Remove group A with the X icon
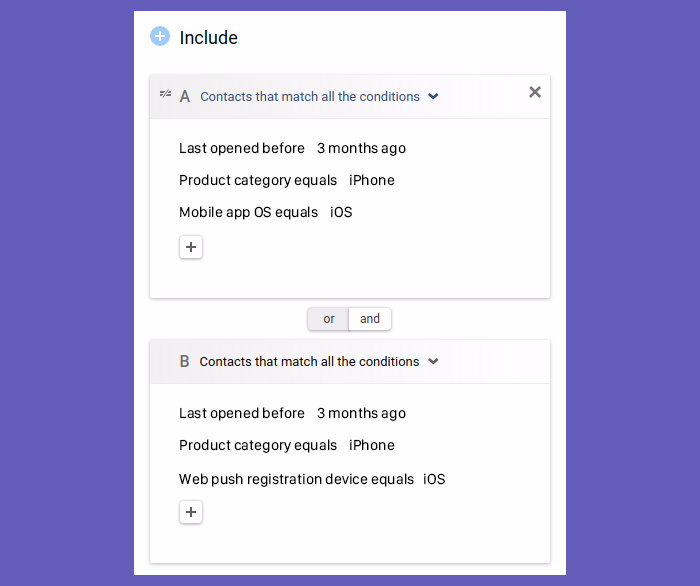Screen dimensions: 700x586 tap(535, 92)
